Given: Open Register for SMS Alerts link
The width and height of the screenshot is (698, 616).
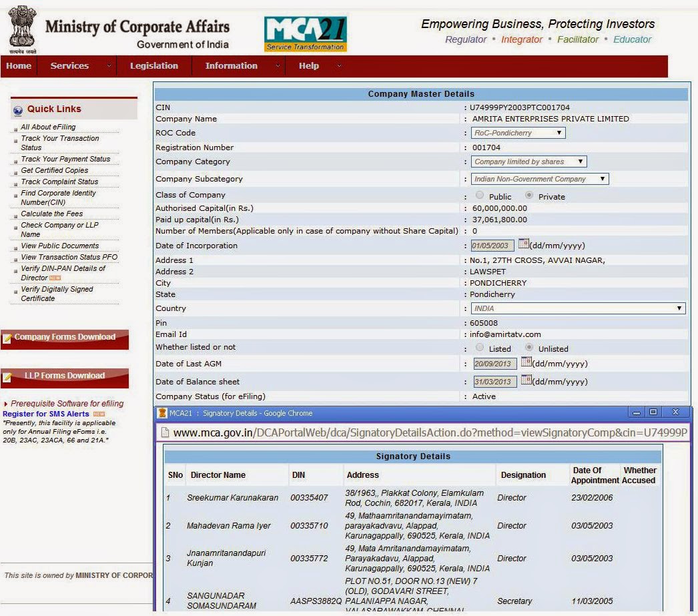Looking at the screenshot, I should [x=46, y=414].
